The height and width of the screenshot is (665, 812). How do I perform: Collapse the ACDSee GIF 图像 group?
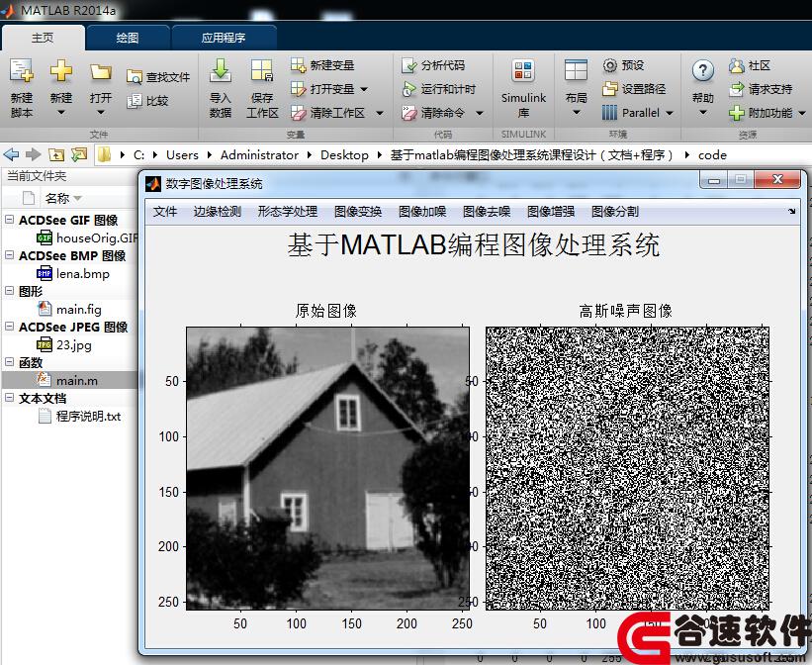[9, 220]
